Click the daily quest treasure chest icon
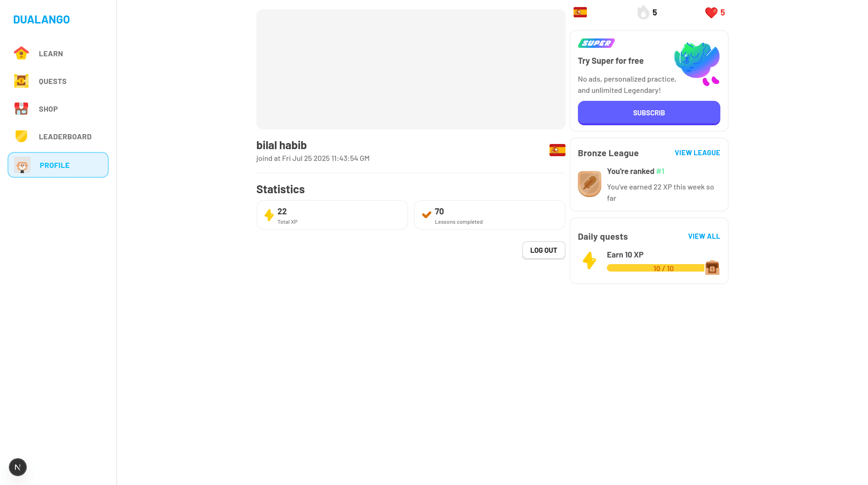This screenshot has width=868, height=485. coord(712,267)
